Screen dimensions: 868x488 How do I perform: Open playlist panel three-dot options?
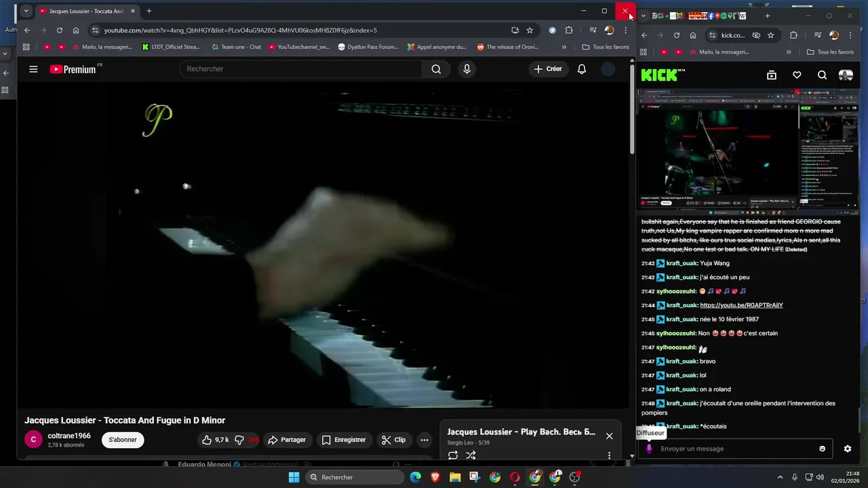click(609, 455)
